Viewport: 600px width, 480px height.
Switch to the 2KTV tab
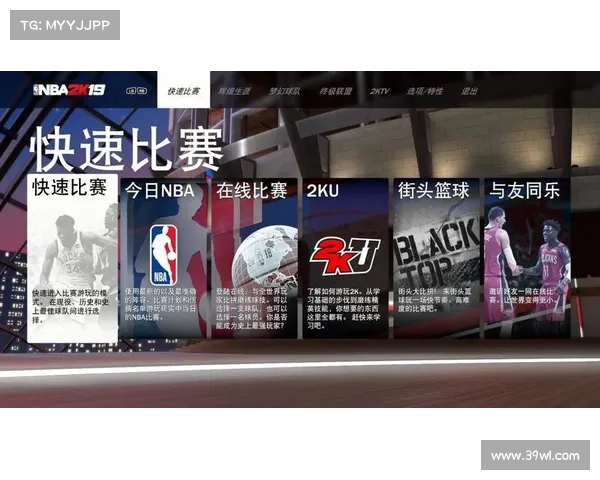[x=379, y=91]
